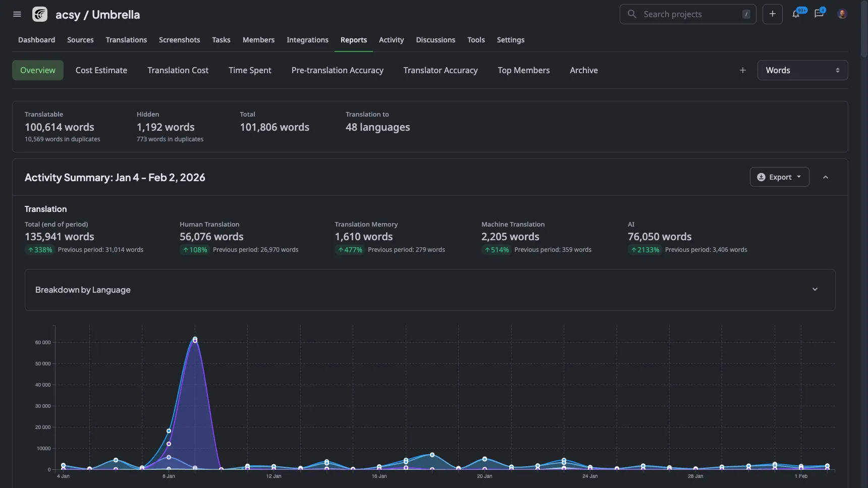Click the search magnifier icon

tap(632, 14)
